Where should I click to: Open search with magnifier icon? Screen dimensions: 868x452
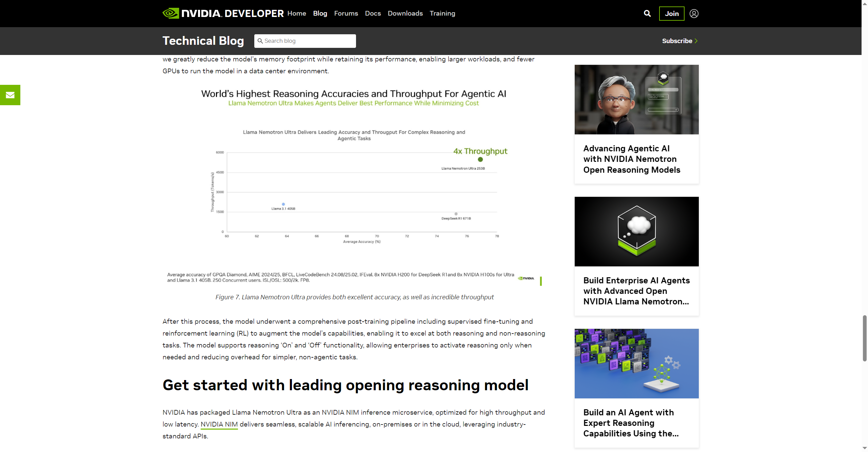(x=647, y=14)
